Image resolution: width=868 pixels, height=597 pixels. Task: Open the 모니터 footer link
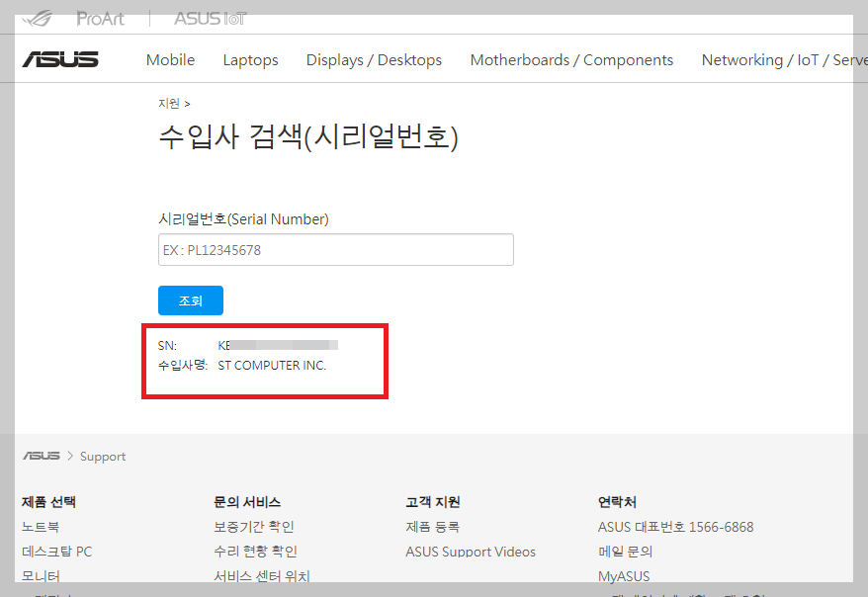point(41,576)
